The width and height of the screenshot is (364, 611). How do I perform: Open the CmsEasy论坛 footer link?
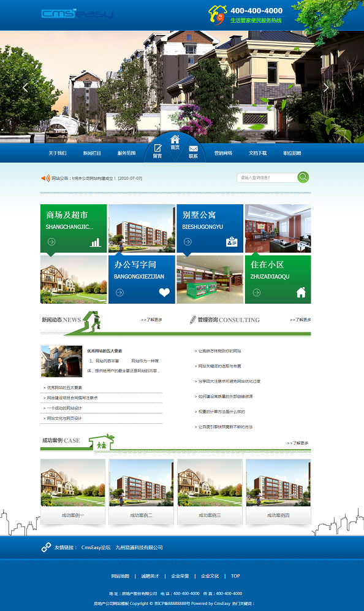(96, 547)
